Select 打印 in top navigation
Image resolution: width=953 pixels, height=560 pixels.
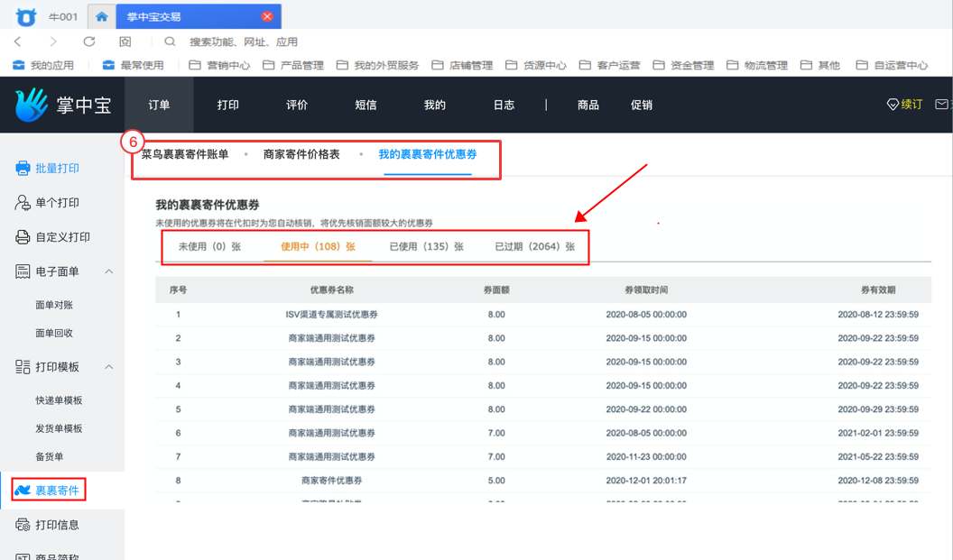pyautogui.click(x=228, y=106)
